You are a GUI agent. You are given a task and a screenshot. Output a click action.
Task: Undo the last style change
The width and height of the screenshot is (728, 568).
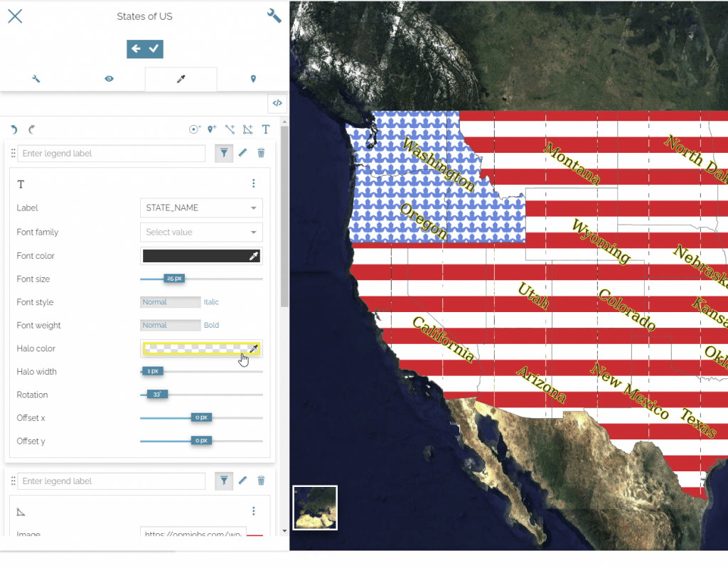point(14,129)
